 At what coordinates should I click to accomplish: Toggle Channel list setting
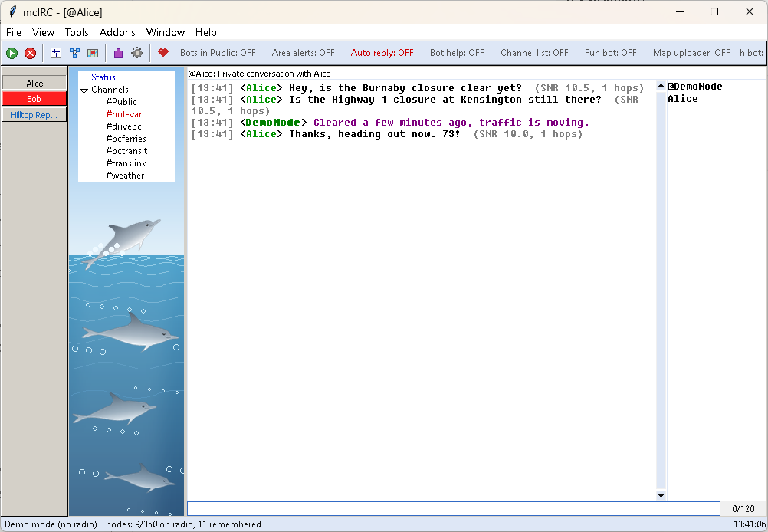click(534, 53)
